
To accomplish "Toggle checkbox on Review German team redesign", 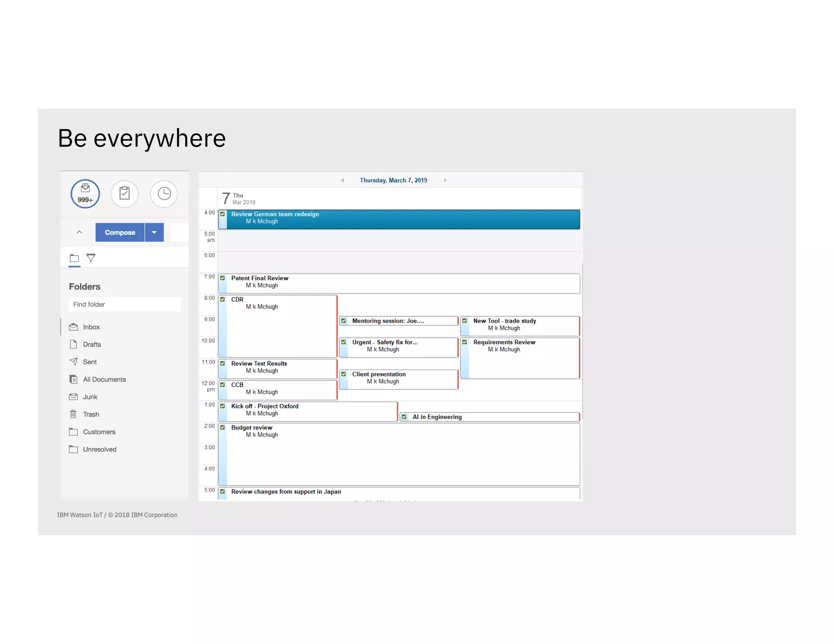I will pyautogui.click(x=223, y=214).
